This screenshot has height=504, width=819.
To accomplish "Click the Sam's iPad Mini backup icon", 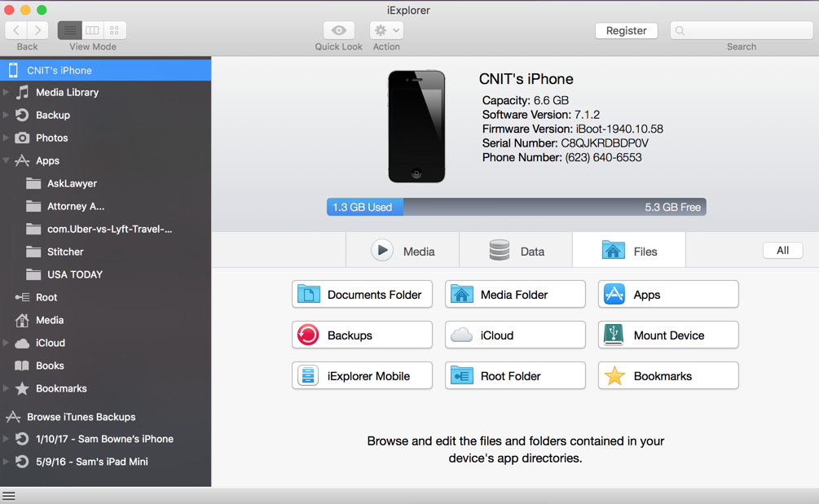I will pyautogui.click(x=22, y=461).
